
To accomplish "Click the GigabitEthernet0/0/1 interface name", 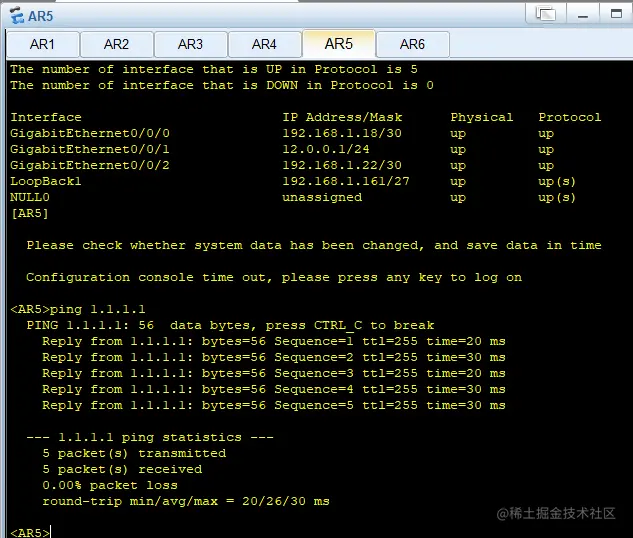I will point(90,149).
